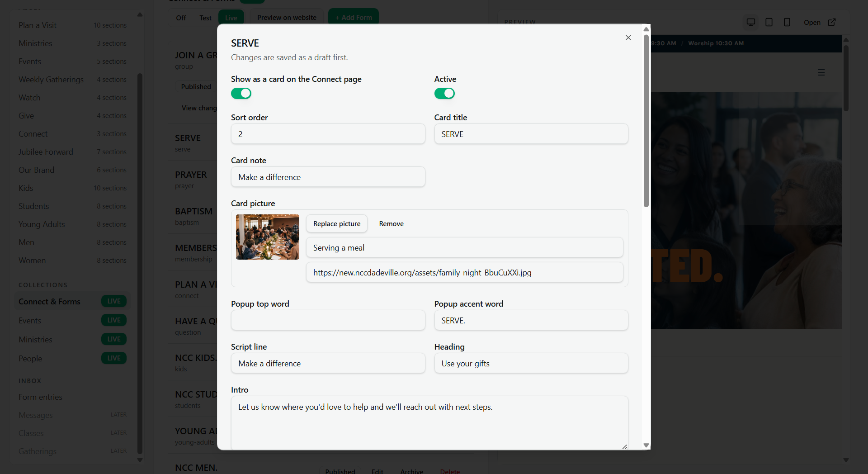This screenshot has width=868, height=474.
Task: Click the PRAYER form card in the list
Action: click(193, 179)
